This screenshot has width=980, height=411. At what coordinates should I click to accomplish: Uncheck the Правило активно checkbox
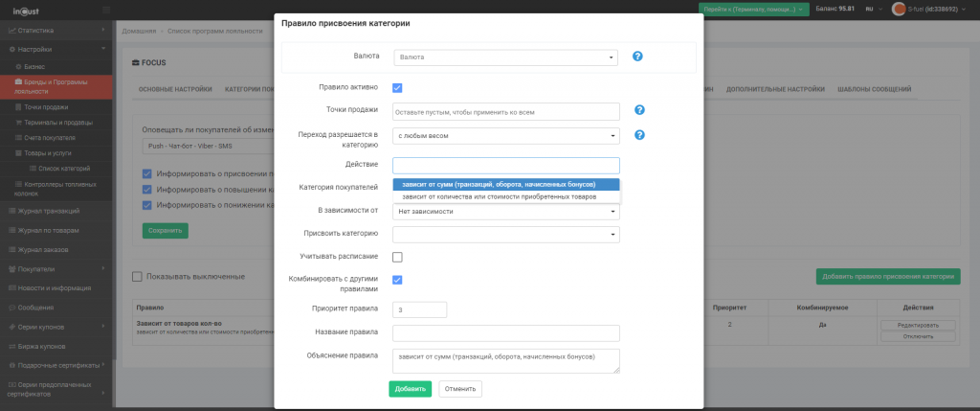pyautogui.click(x=397, y=87)
